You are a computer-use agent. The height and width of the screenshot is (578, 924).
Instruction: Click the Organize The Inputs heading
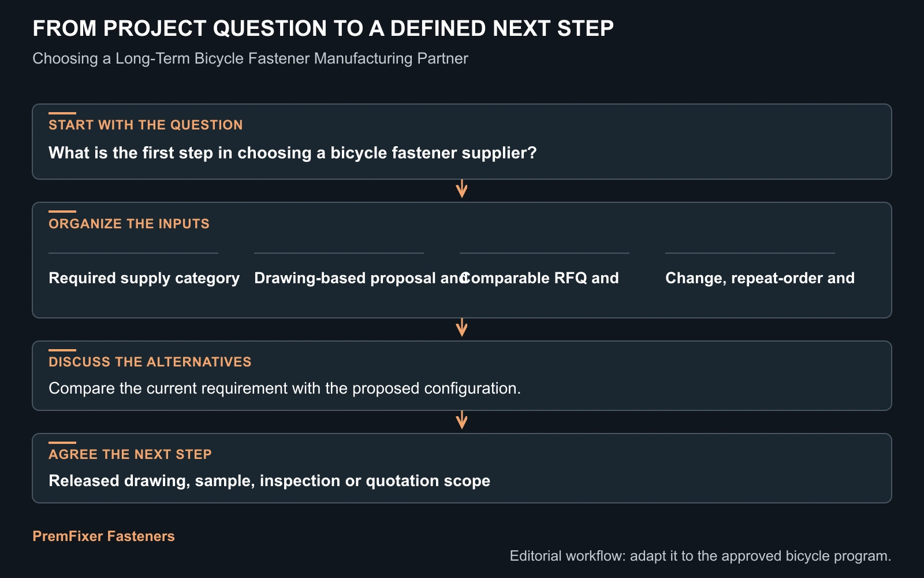pos(129,224)
